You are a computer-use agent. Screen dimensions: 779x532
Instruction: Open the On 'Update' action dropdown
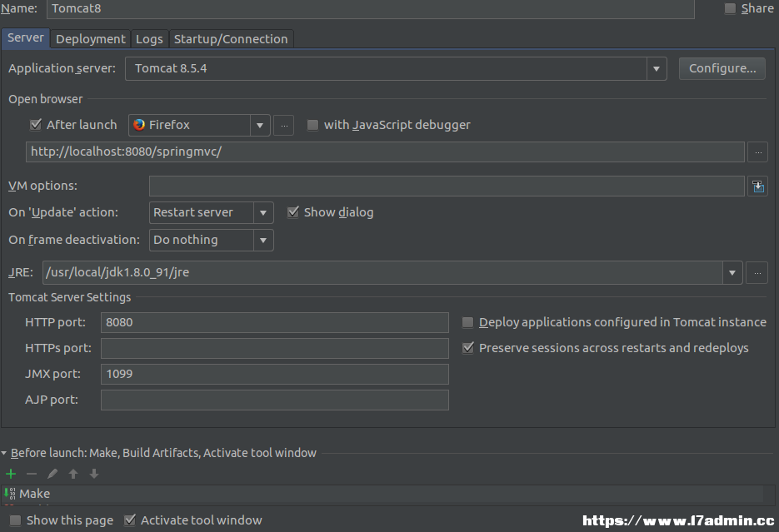(263, 213)
